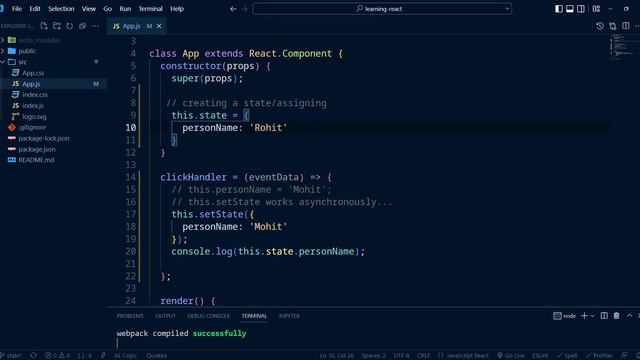This screenshot has height=360, width=640.
Task: Toggle the secondary side bar visibility
Action: pos(581,9)
